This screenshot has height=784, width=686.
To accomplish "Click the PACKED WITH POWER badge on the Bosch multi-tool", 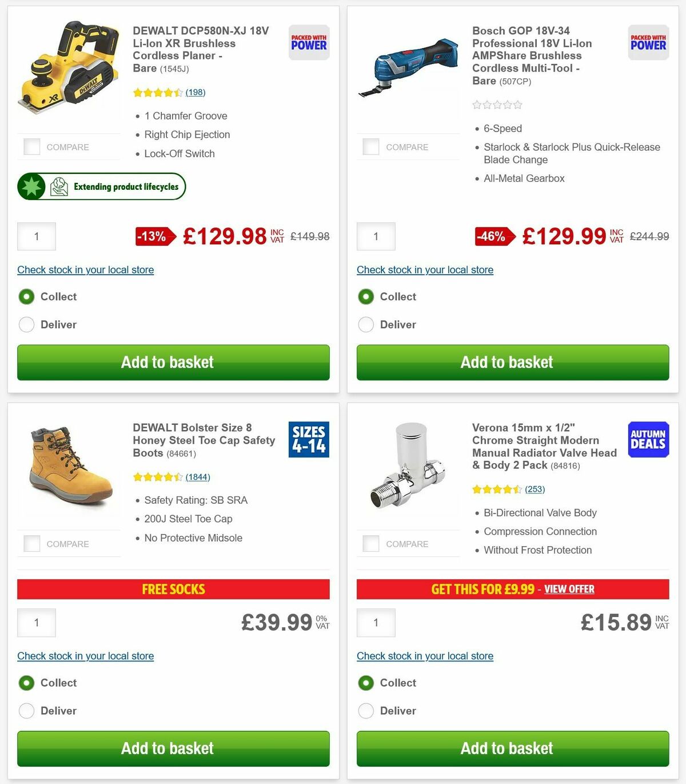I will coord(648,42).
